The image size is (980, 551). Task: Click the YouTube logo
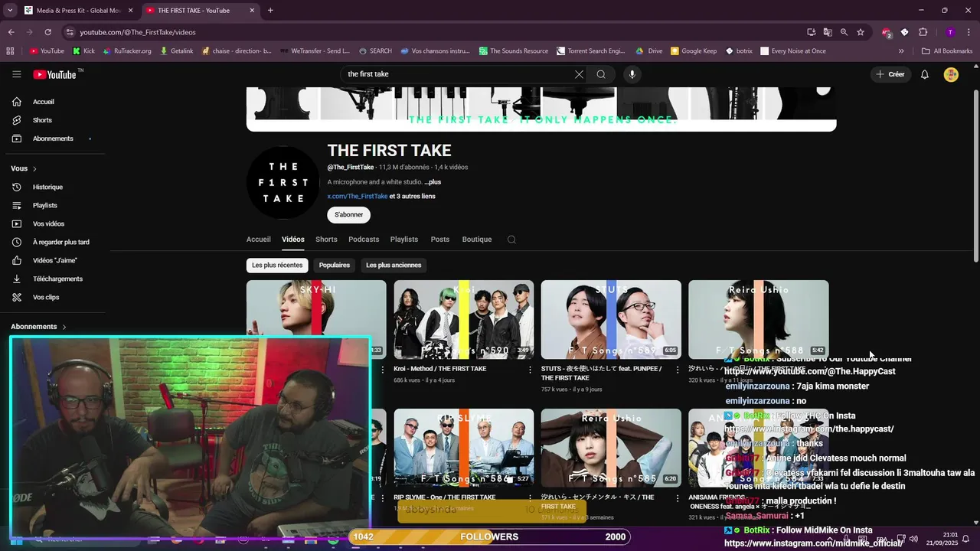54,74
